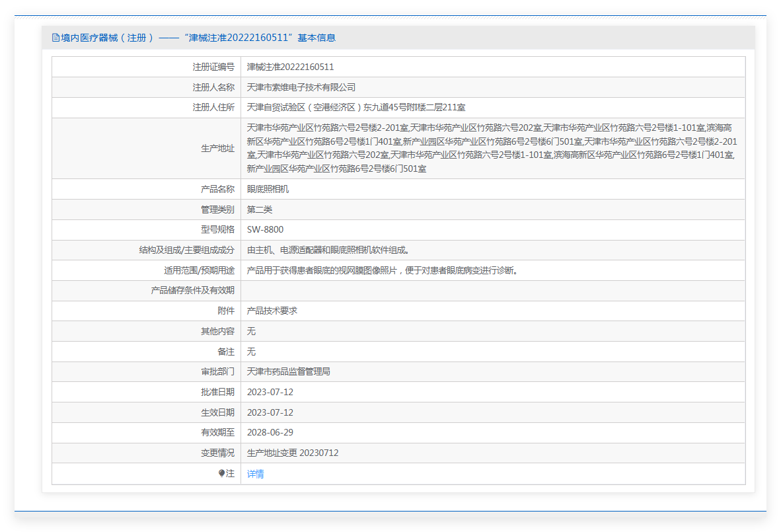Click the 注册人名称 row label

213,87
